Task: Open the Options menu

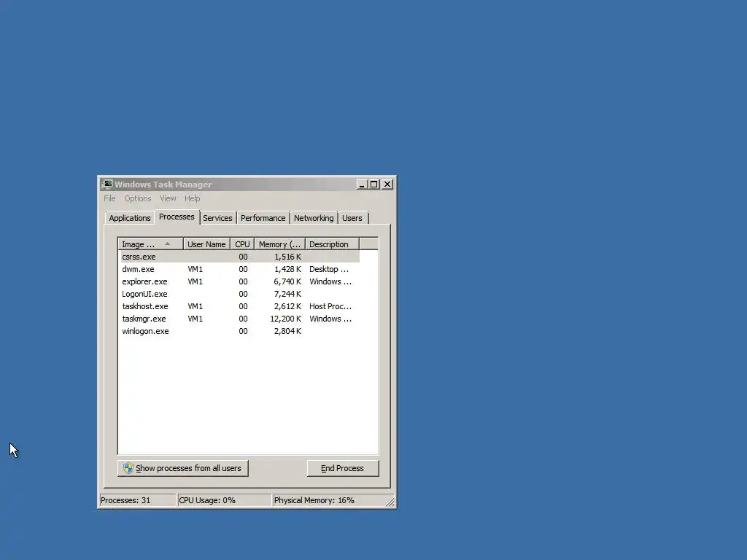Action: point(138,198)
